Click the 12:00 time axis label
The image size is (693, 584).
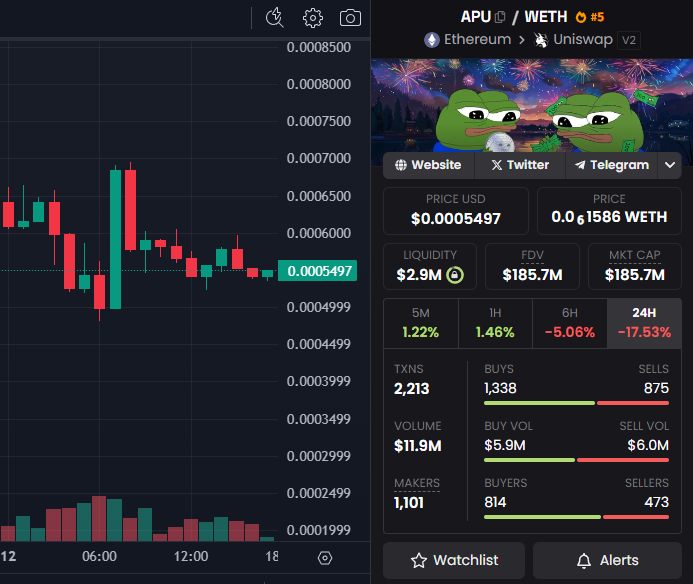point(191,556)
